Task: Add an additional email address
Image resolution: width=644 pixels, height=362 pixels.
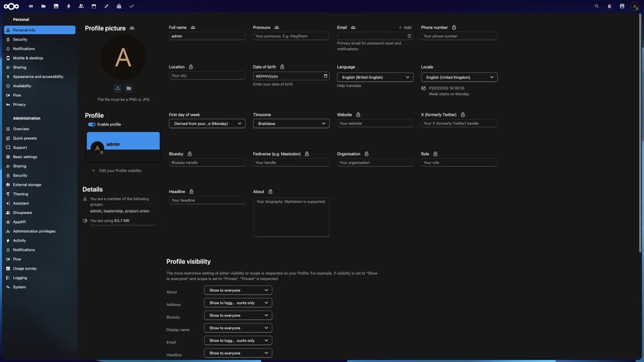Action: pos(405,27)
